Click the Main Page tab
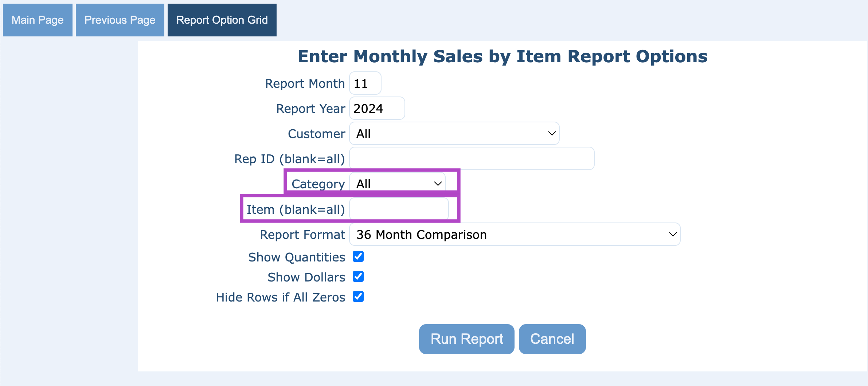 [x=38, y=20]
